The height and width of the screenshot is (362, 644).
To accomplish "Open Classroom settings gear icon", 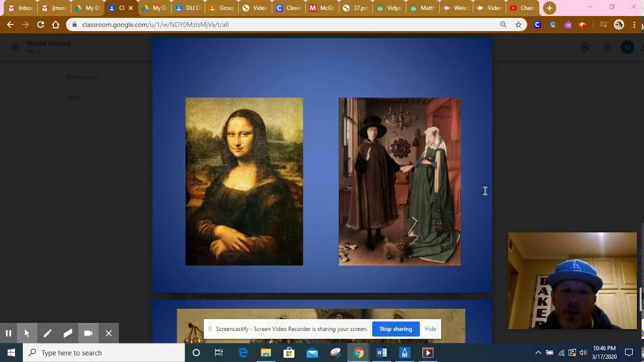I will click(x=585, y=47).
